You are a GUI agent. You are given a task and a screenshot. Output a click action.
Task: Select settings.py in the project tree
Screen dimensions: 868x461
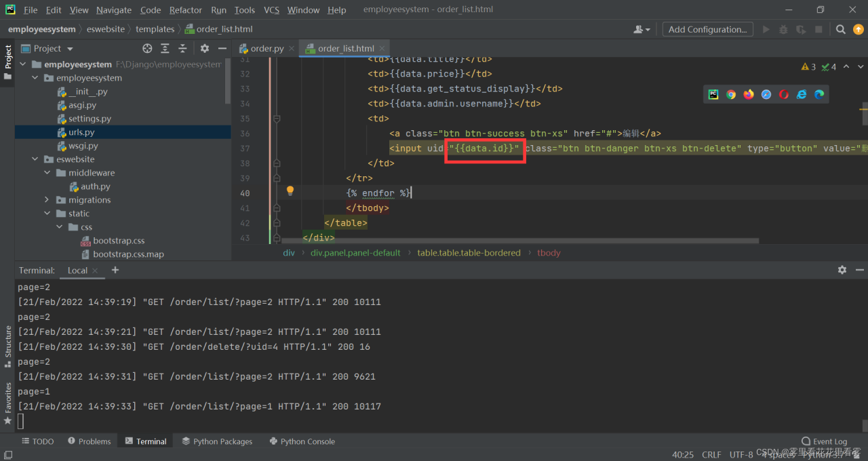[90, 119]
